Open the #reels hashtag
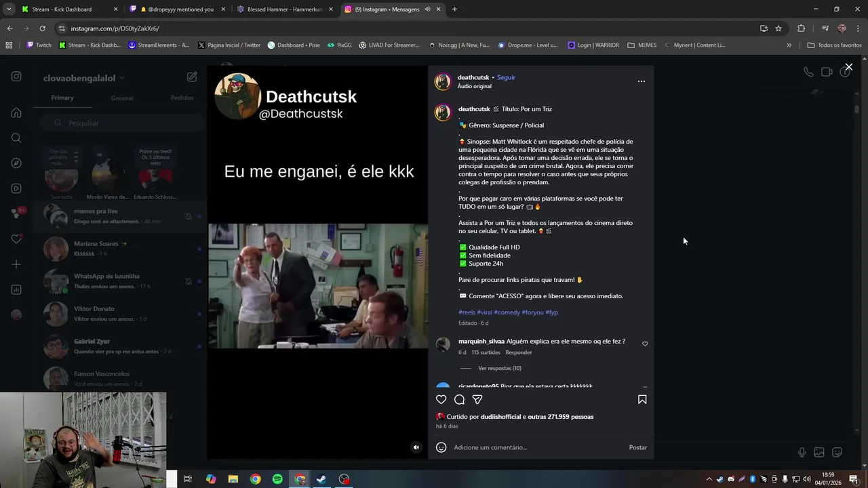 (467, 312)
